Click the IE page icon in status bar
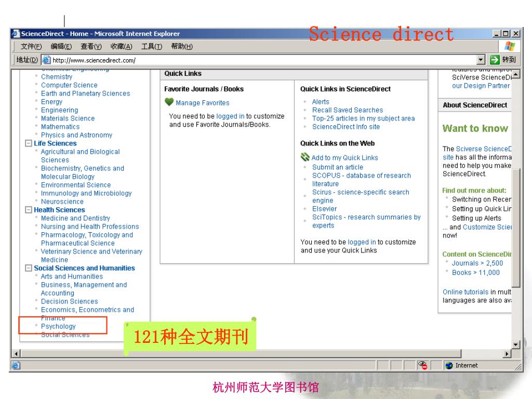The height and width of the screenshot is (399, 532). [16, 365]
